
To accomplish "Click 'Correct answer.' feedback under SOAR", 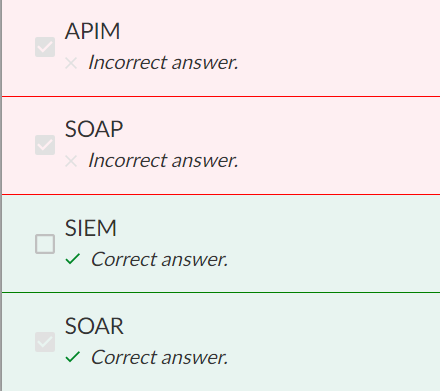I will [159, 357].
